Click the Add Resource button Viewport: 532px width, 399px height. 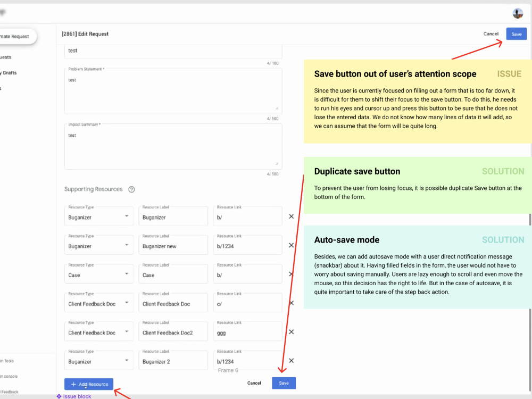tap(89, 385)
